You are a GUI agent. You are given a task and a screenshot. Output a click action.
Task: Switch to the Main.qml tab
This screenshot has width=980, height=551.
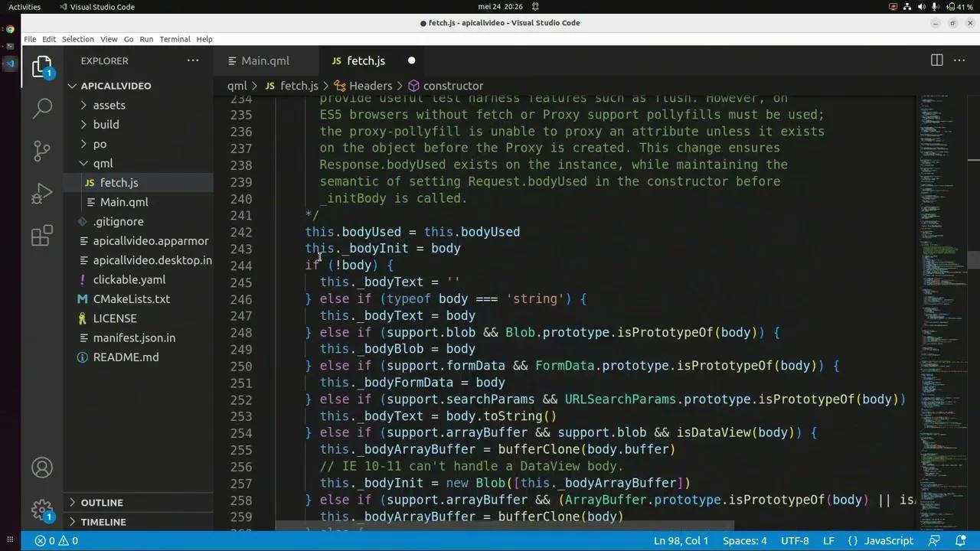(265, 60)
